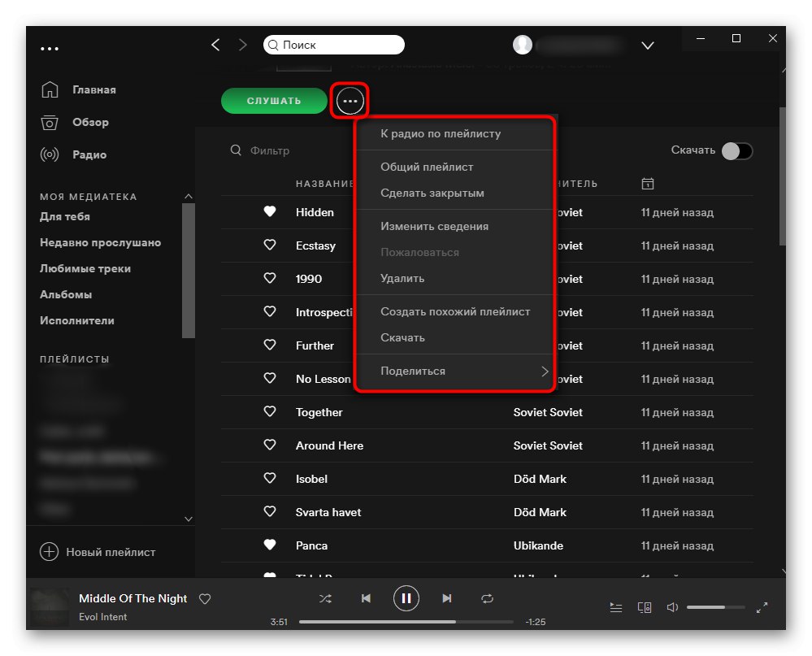
Task: Go forward with the right arrow
Action: (242, 45)
